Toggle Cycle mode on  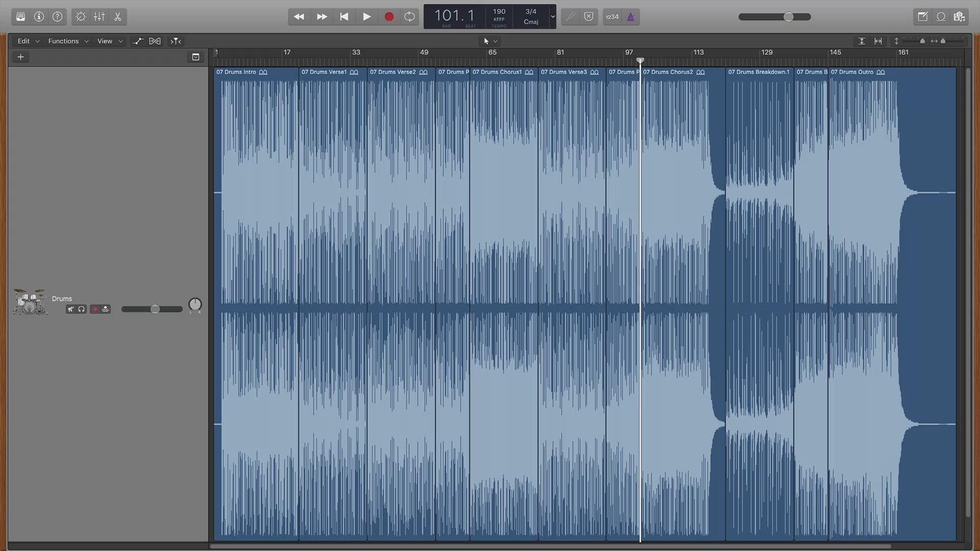(x=409, y=17)
